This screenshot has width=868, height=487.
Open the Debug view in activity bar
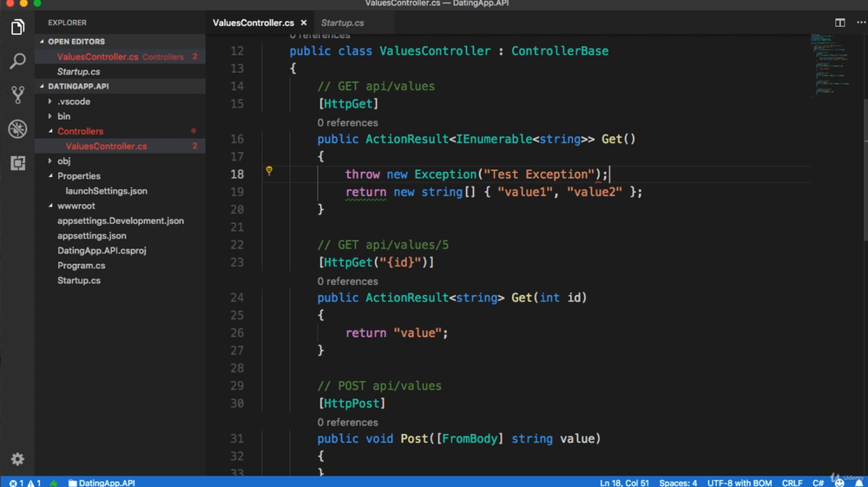pos(17,129)
